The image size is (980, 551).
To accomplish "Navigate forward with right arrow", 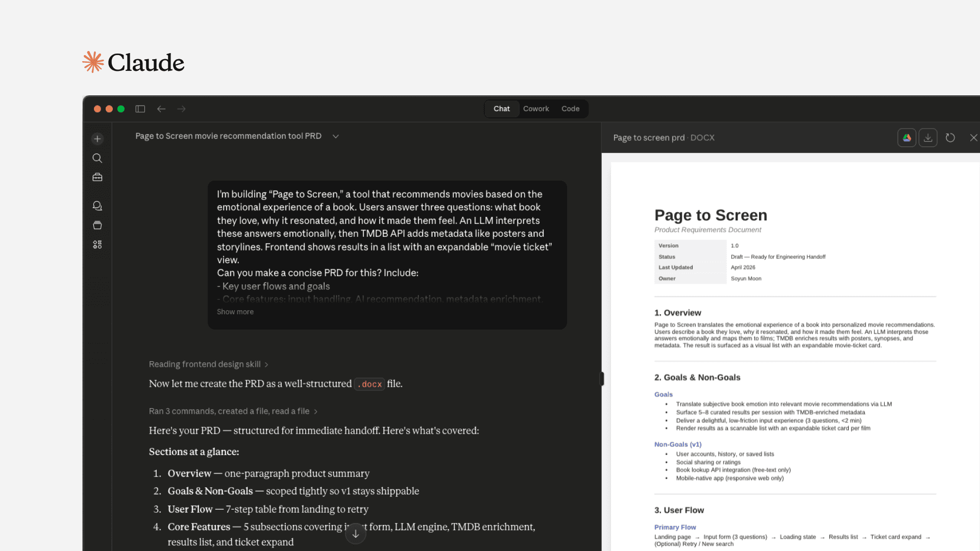I will [x=181, y=109].
